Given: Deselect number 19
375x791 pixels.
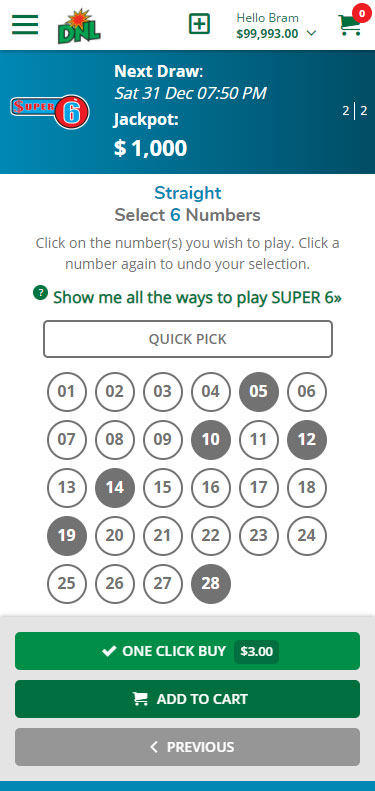Looking at the screenshot, I should (x=67, y=536).
